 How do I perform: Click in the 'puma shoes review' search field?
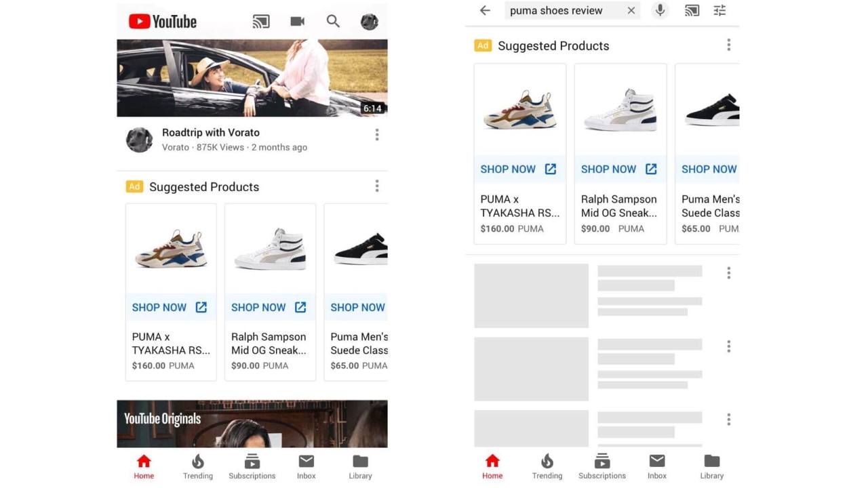click(563, 11)
